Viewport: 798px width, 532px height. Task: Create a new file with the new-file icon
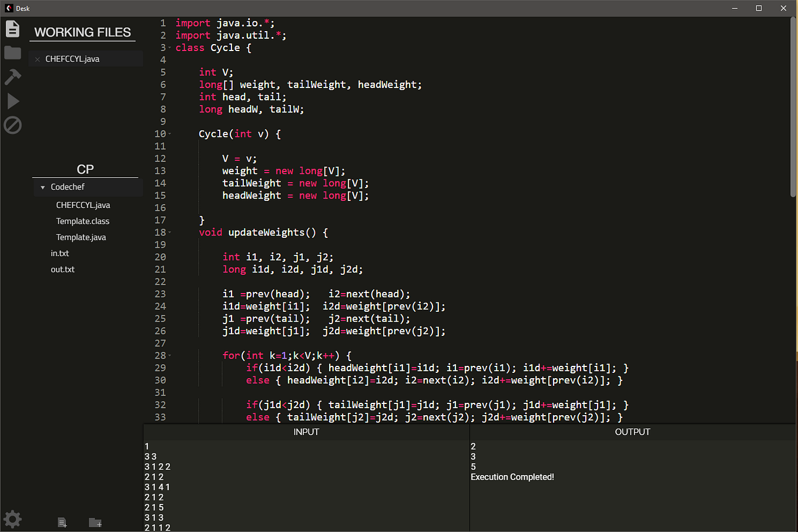pos(62,521)
